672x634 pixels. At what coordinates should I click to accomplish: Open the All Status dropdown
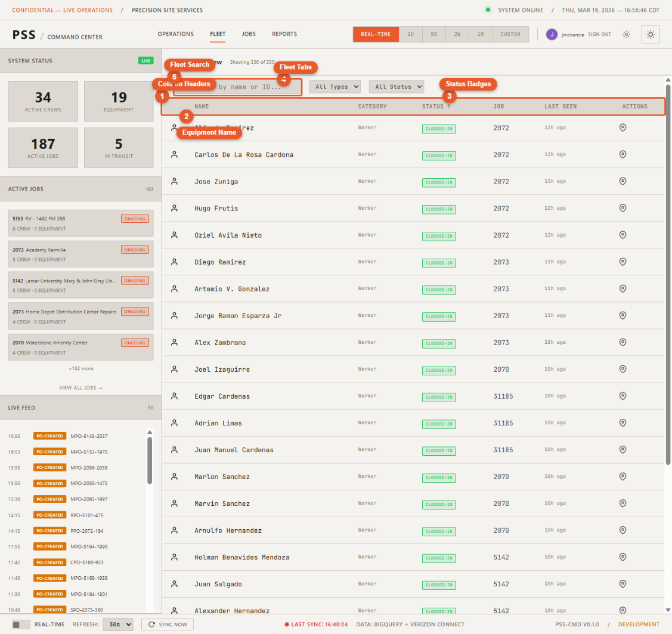pos(397,86)
